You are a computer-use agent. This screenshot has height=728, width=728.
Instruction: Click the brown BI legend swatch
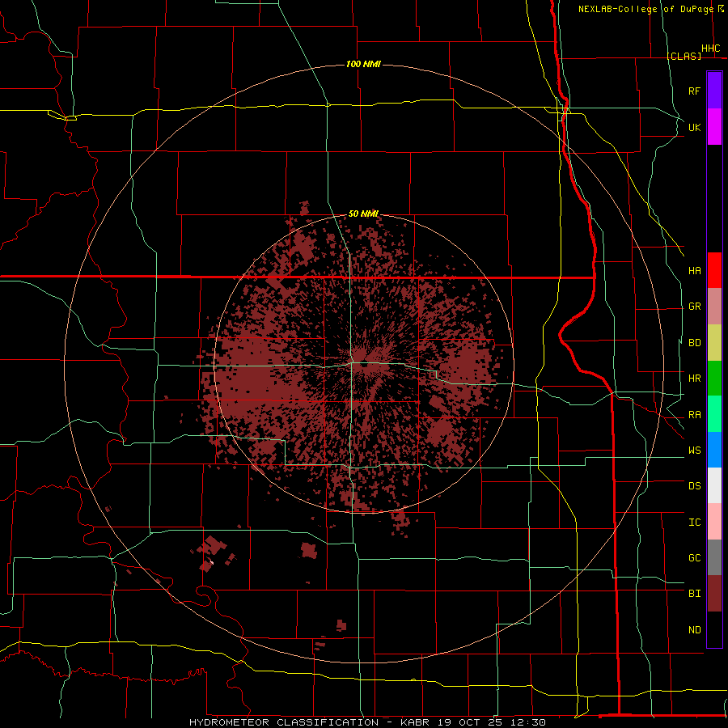point(714,594)
